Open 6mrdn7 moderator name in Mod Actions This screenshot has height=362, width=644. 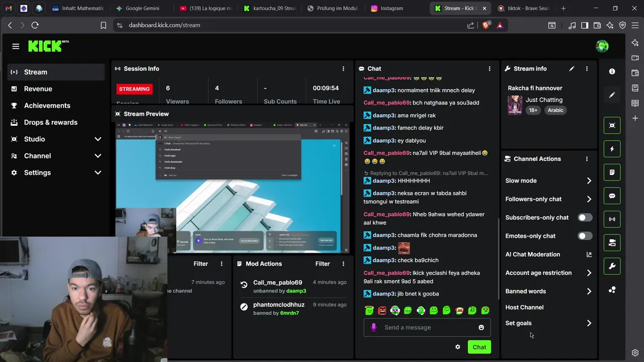tap(290, 313)
